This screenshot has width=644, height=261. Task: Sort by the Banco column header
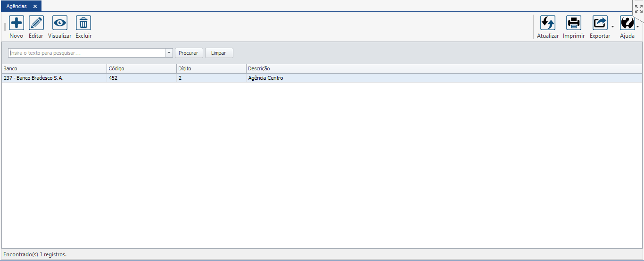click(54, 69)
